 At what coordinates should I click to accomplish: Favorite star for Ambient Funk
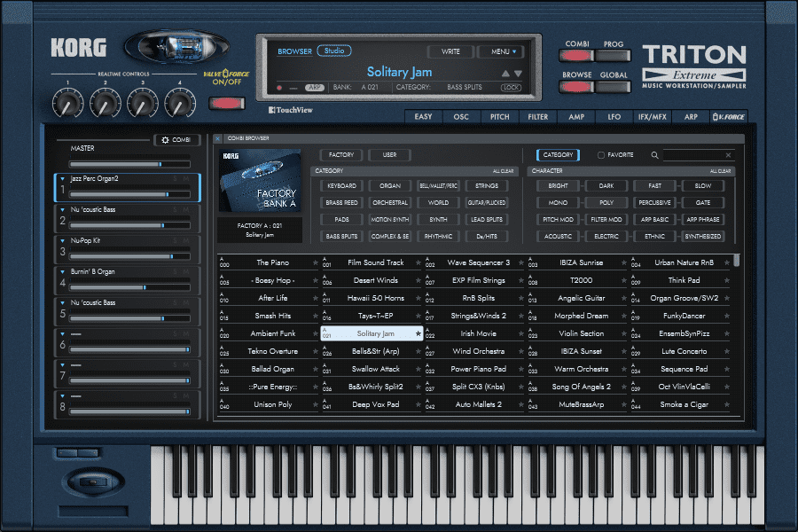[316, 334]
